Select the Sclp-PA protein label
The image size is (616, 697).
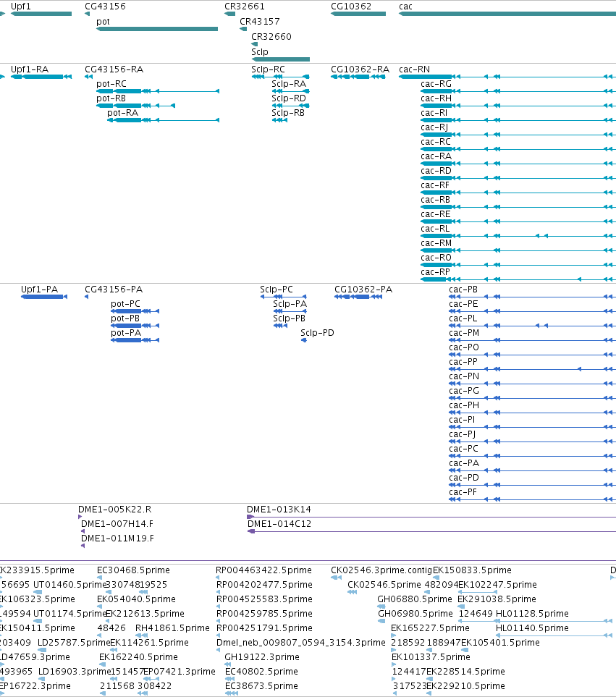click(x=290, y=303)
